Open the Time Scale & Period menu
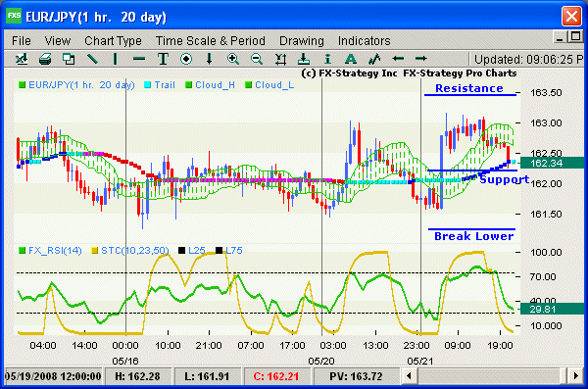 [x=211, y=40]
